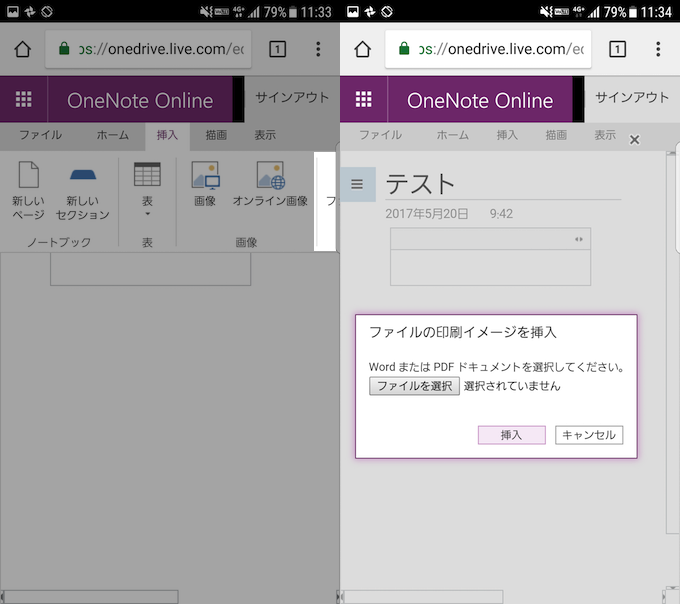Click サインアウト in left screen

292,98
